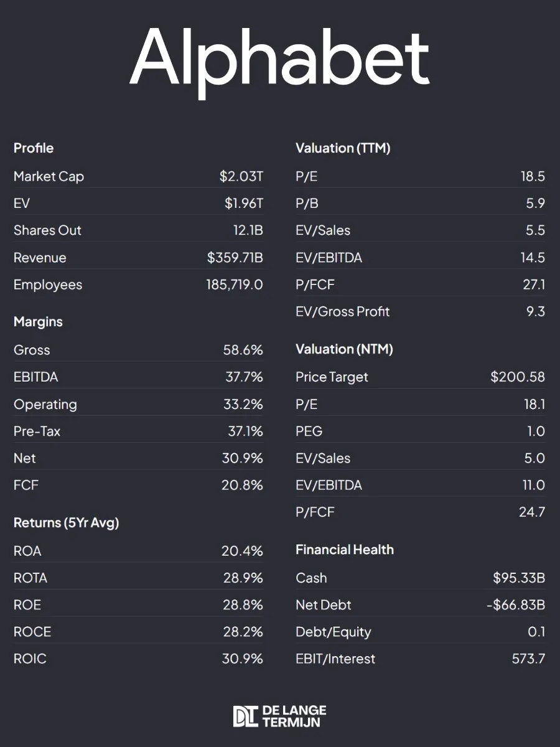Select the Net Debt value -$66.83B
Image resolution: width=560 pixels, height=747 pixels.
click(519, 605)
